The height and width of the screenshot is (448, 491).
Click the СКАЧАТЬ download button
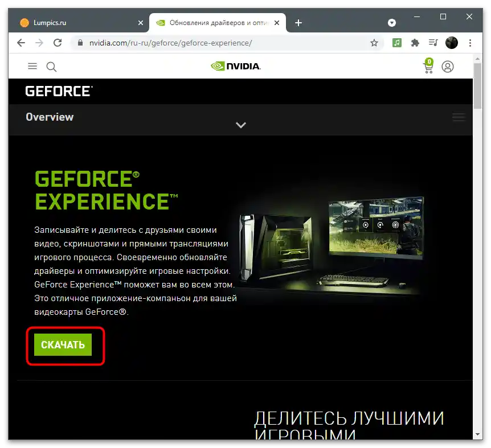(63, 344)
